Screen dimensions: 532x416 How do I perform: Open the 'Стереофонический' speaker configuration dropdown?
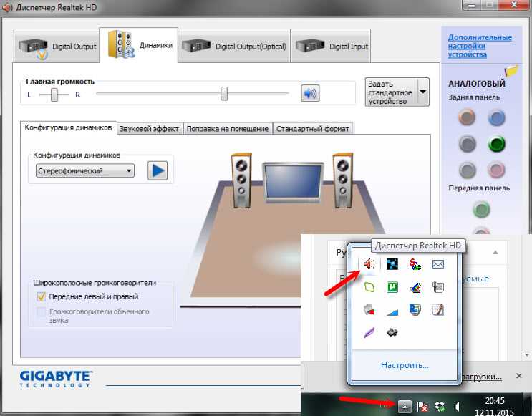tap(84, 171)
